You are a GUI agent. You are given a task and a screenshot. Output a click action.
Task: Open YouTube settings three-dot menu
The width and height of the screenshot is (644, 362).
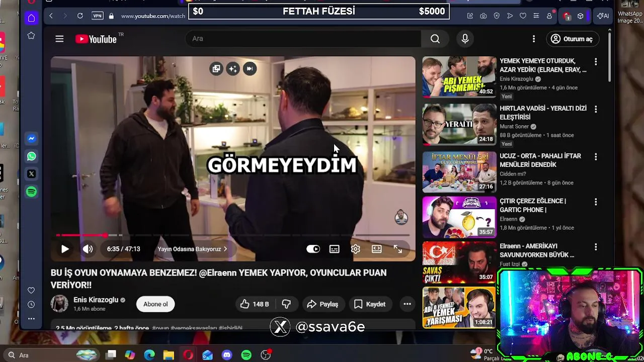click(x=534, y=39)
